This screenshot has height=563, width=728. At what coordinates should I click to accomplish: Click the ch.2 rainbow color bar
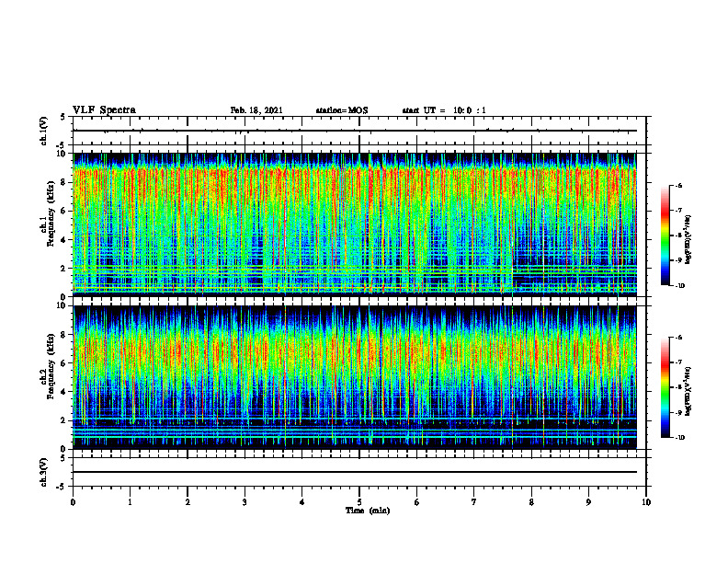(x=665, y=387)
